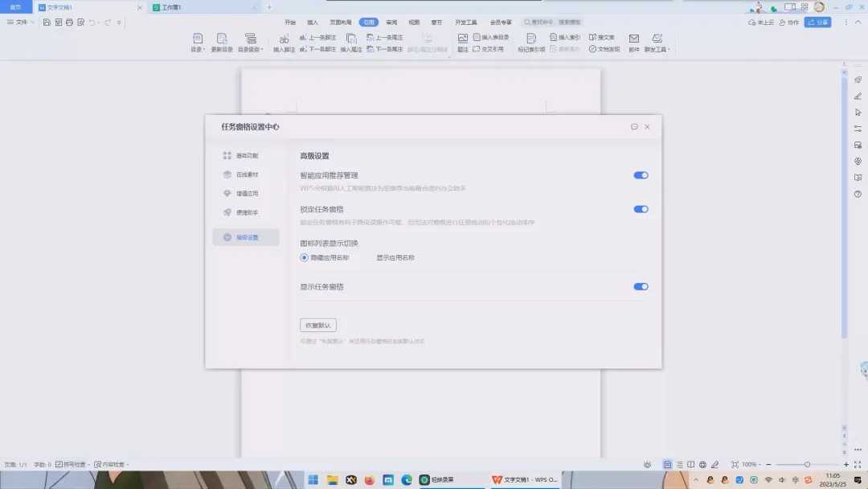Click 上一条脚注 button
This screenshot has width=868, height=489.
[x=317, y=38]
